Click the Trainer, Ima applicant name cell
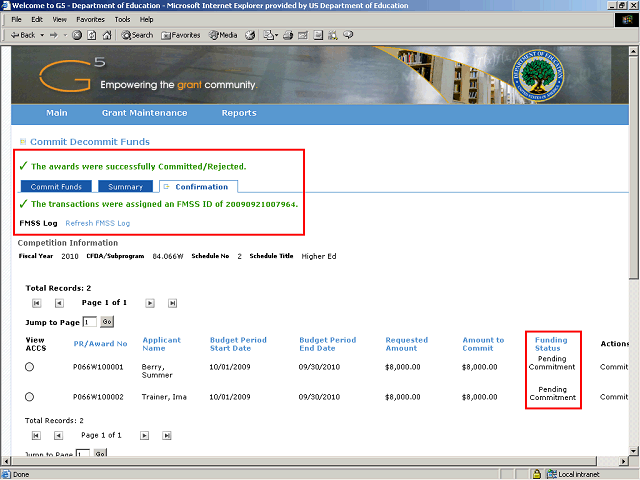640x480 pixels. tap(164, 397)
